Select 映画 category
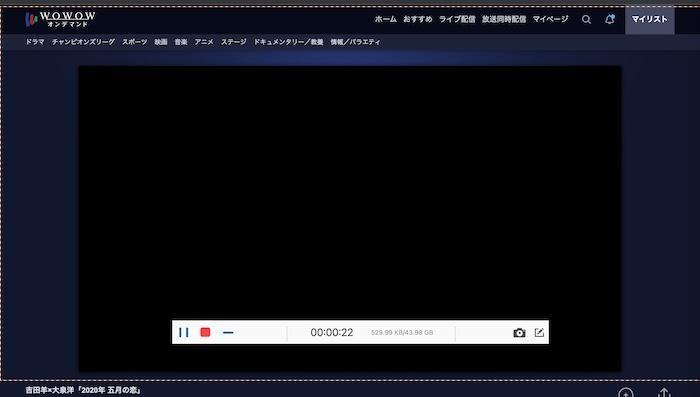 coord(161,42)
